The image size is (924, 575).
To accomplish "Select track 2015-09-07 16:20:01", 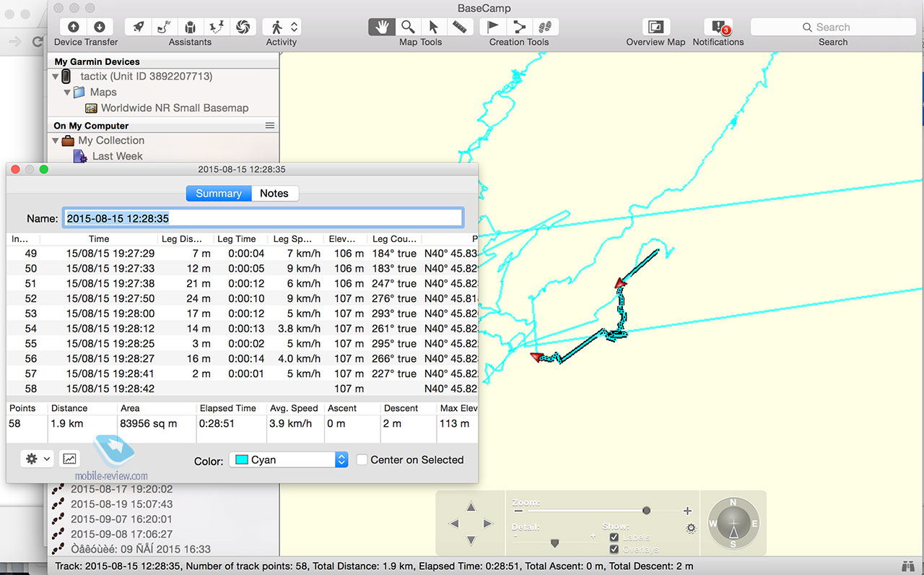I will [121, 519].
